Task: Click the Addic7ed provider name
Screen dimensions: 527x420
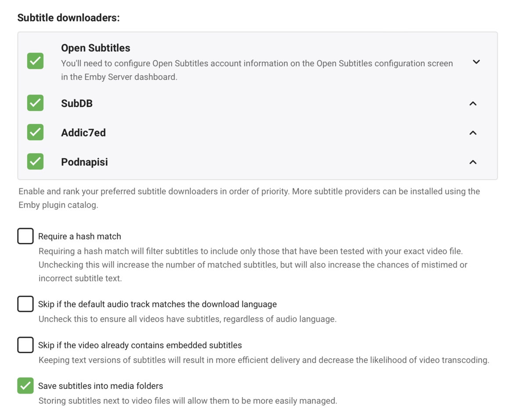Action: 83,133
